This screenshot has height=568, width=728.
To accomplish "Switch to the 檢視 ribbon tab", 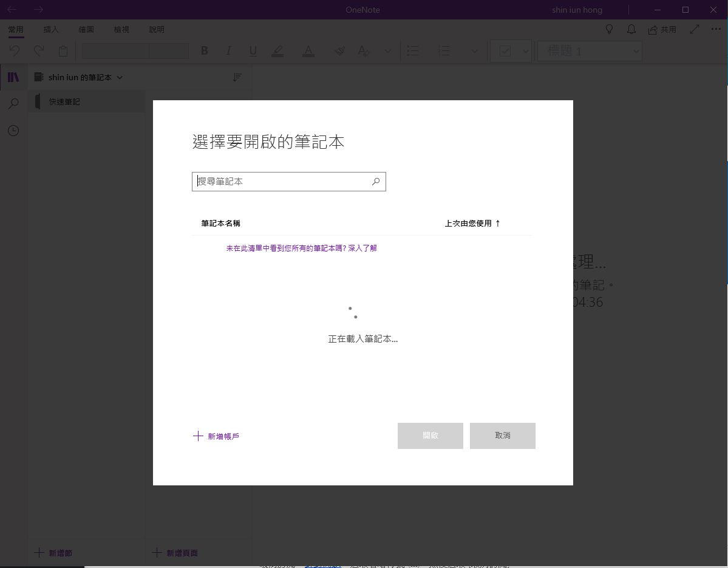I will pyautogui.click(x=121, y=30).
